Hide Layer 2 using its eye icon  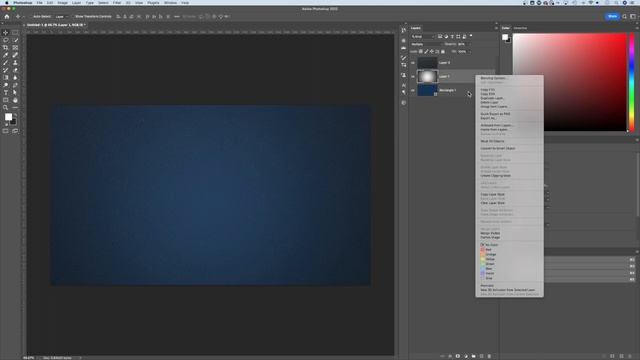tap(413, 63)
